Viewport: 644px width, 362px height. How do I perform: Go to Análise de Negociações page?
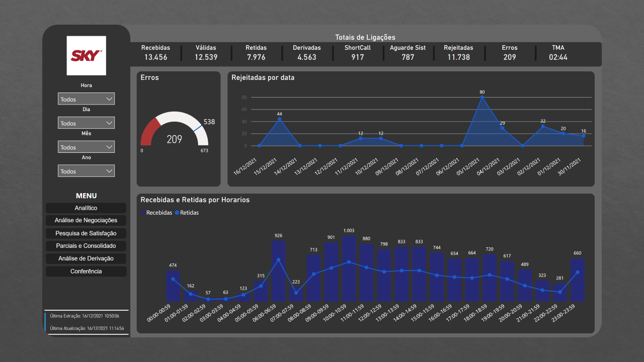(x=86, y=221)
